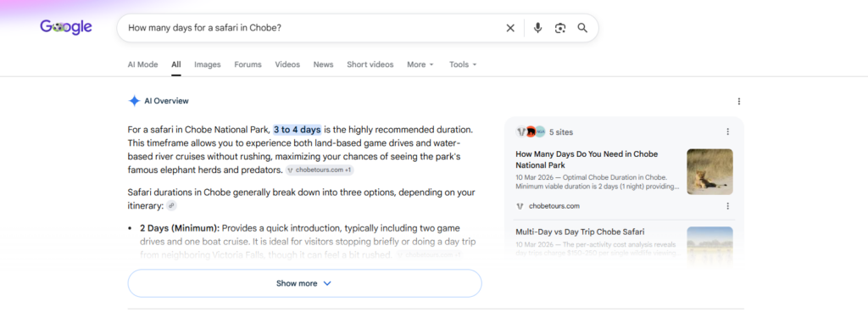Viewport: 868px width, 318px height.
Task: Open AI Overview three-dot options menu
Action: [738, 102]
